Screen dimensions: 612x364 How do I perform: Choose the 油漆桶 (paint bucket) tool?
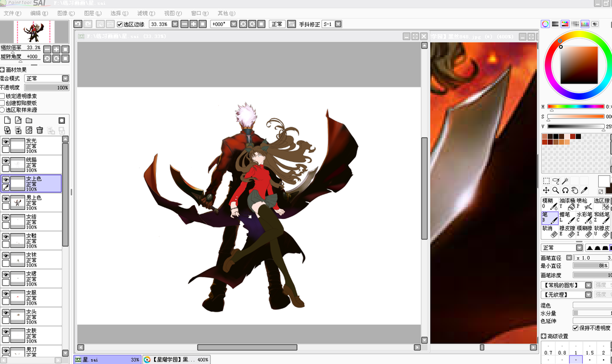(x=567, y=203)
